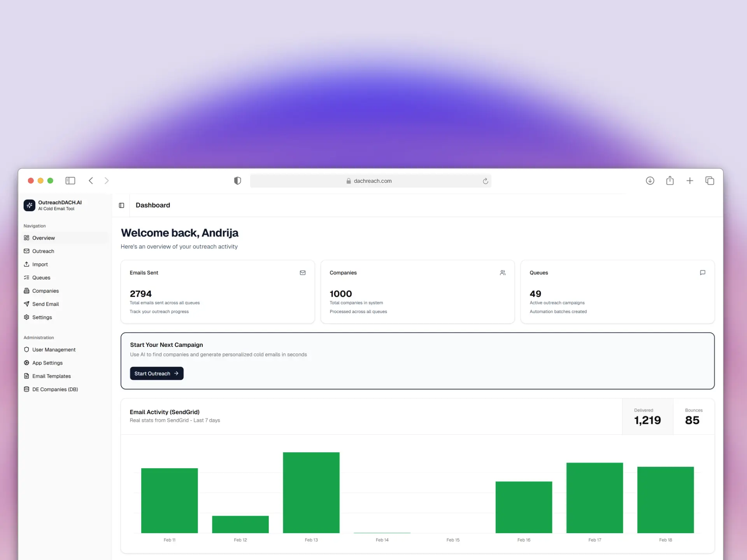Viewport: 747px width, 560px height.
Task: Open Safari downloads icon
Action: click(x=650, y=181)
